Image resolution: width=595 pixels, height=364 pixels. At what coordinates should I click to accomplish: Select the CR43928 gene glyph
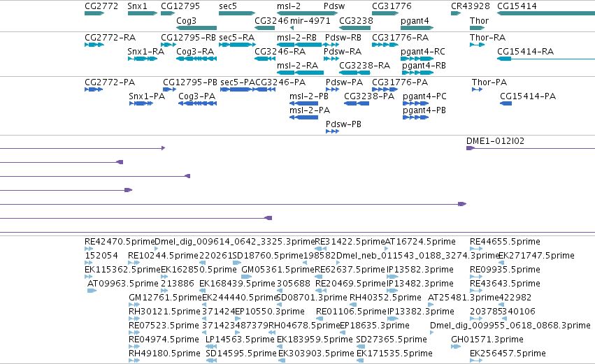tap(456, 13)
